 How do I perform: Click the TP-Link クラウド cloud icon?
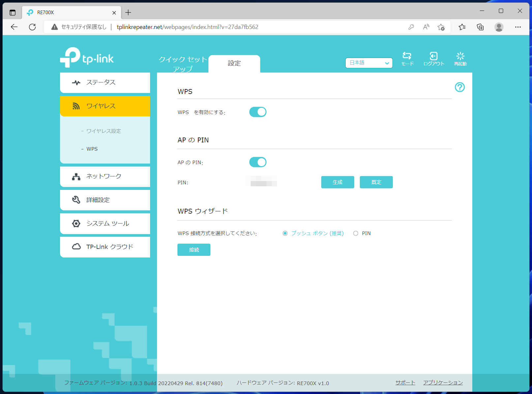pos(76,247)
